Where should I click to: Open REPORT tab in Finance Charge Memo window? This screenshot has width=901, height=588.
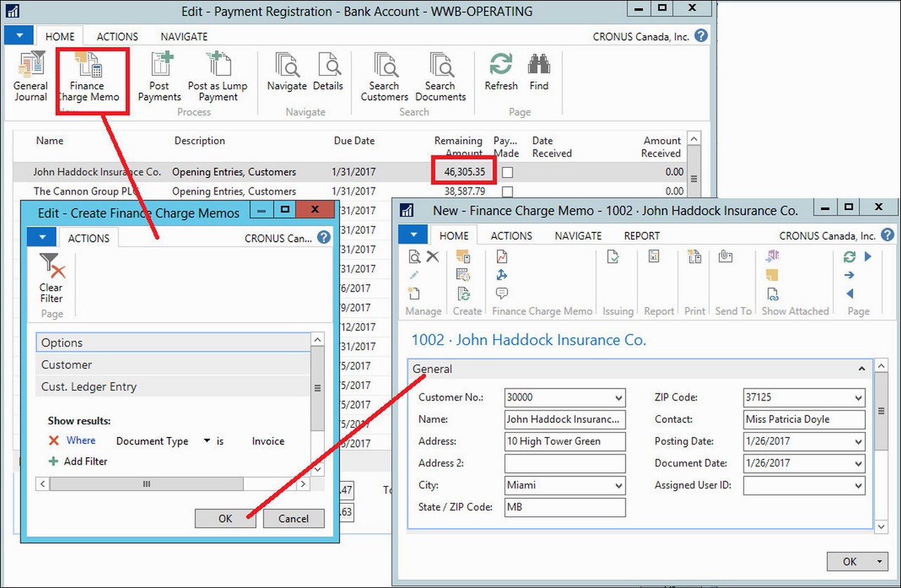[x=642, y=236]
